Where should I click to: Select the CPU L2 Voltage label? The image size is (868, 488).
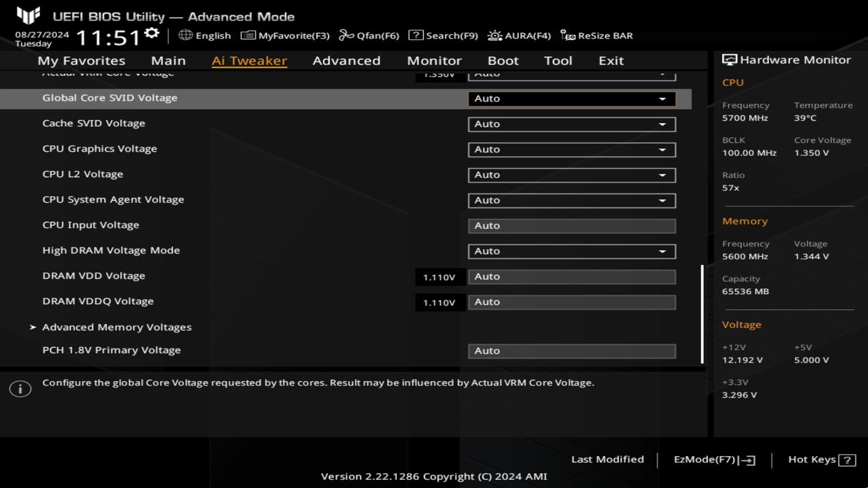click(x=83, y=174)
